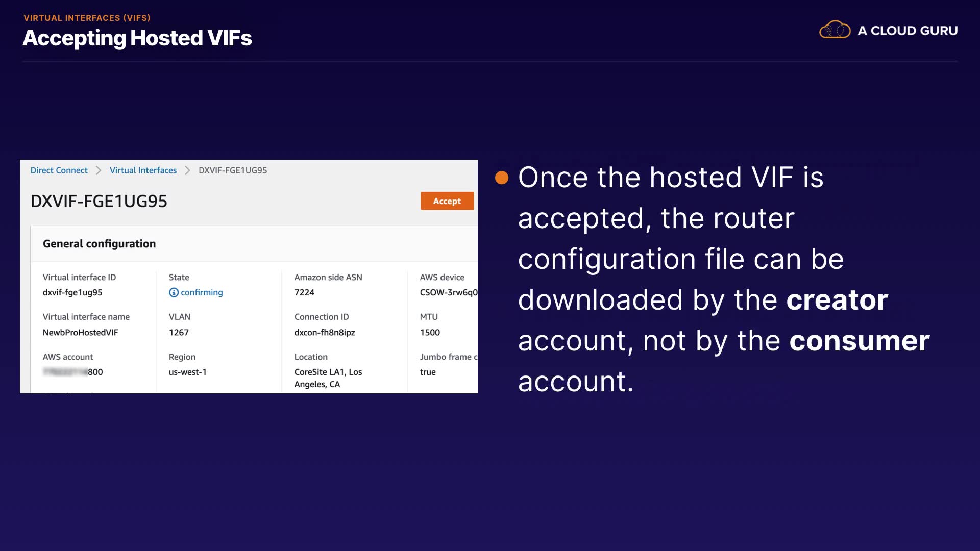Click the chevron after Virtual Interfaces breadcrumb
Viewport: 980px width, 551px height.
187,170
